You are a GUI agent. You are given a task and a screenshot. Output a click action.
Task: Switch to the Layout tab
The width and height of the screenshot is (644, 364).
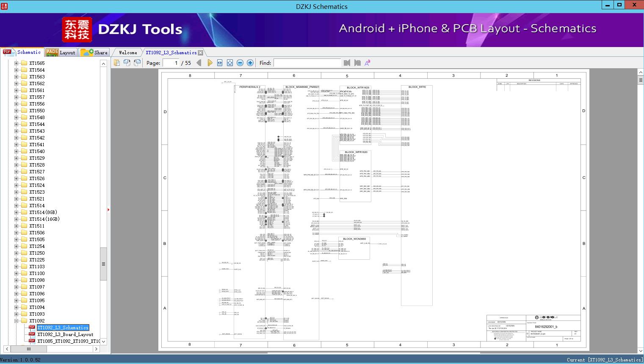(61, 53)
